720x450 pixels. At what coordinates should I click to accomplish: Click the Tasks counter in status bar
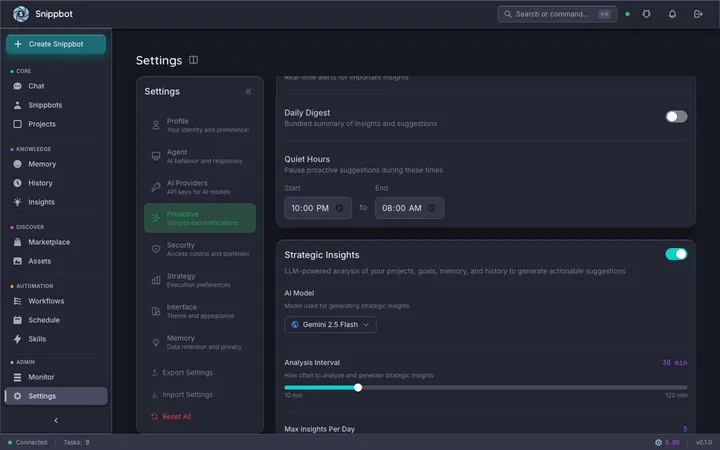pyautogui.click(x=76, y=443)
